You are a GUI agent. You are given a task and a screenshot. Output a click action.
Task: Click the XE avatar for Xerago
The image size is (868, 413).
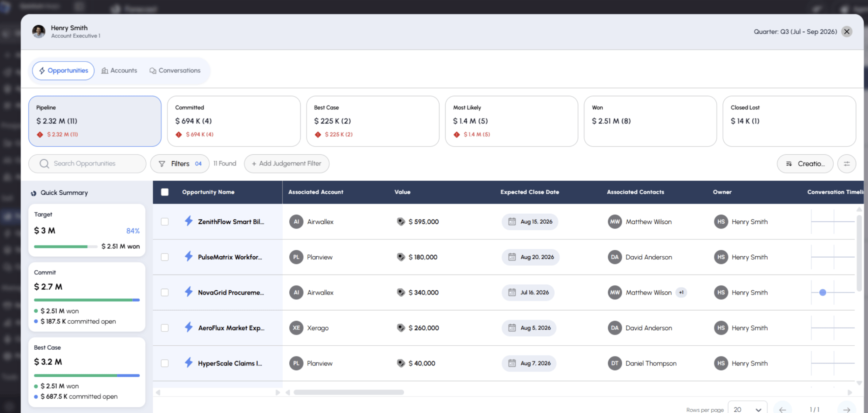296,328
